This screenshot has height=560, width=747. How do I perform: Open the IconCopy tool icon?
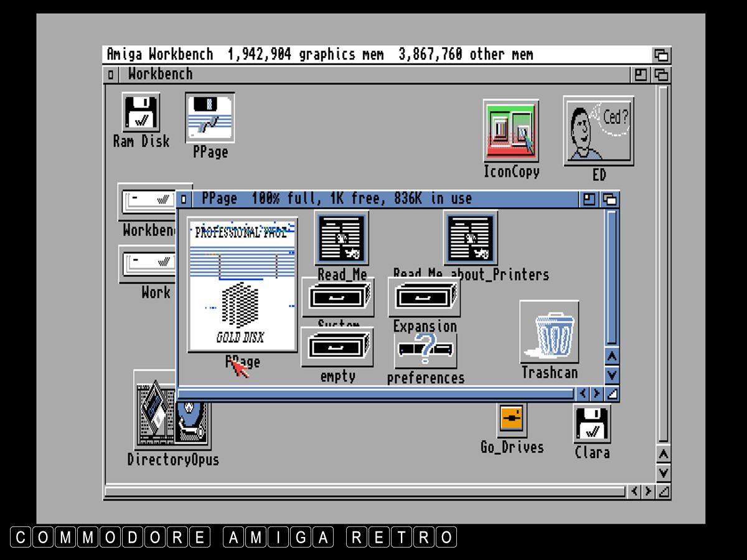pos(511,131)
